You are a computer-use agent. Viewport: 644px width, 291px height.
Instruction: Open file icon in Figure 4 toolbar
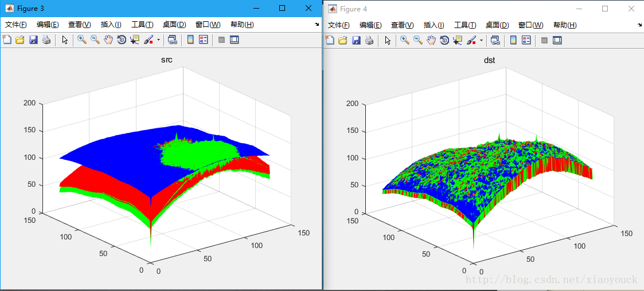pyautogui.click(x=342, y=40)
